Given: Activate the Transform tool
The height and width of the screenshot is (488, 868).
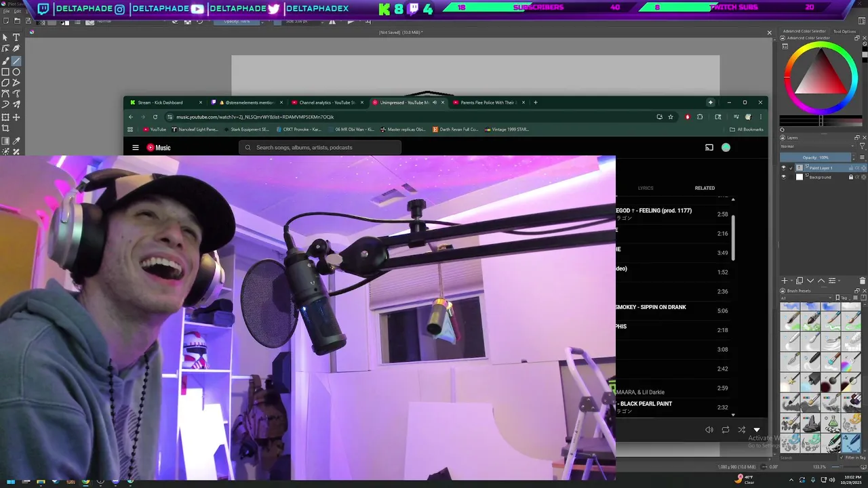Looking at the screenshot, I should coord(5,117).
